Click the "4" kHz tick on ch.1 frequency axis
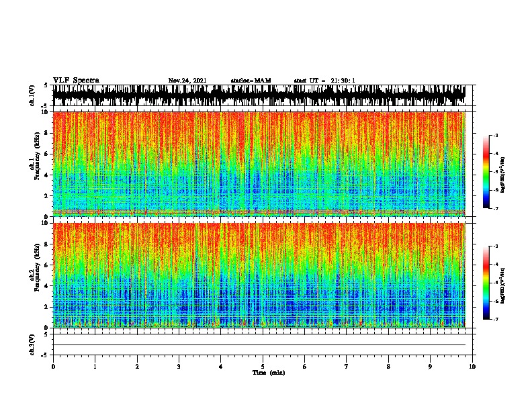Image resolution: width=532 pixels, height=411 pixels. coord(48,175)
